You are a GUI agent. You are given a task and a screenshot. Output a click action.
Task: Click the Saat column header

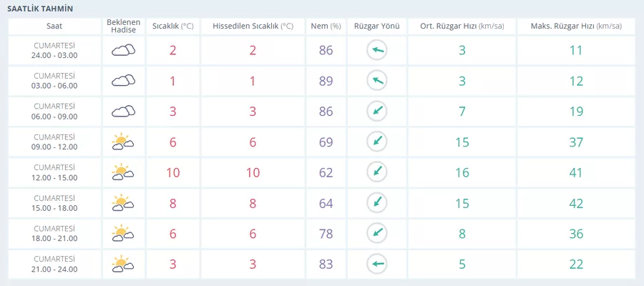54,26
